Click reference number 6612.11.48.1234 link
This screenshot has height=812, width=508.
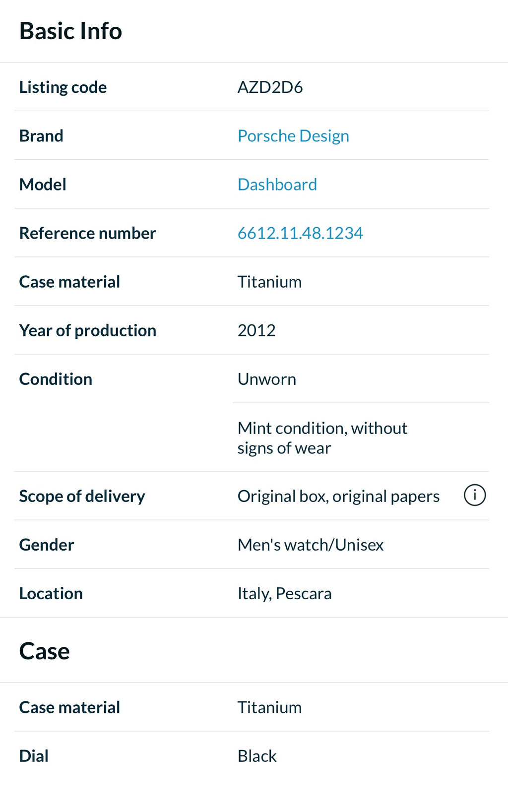click(x=300, y=233)
